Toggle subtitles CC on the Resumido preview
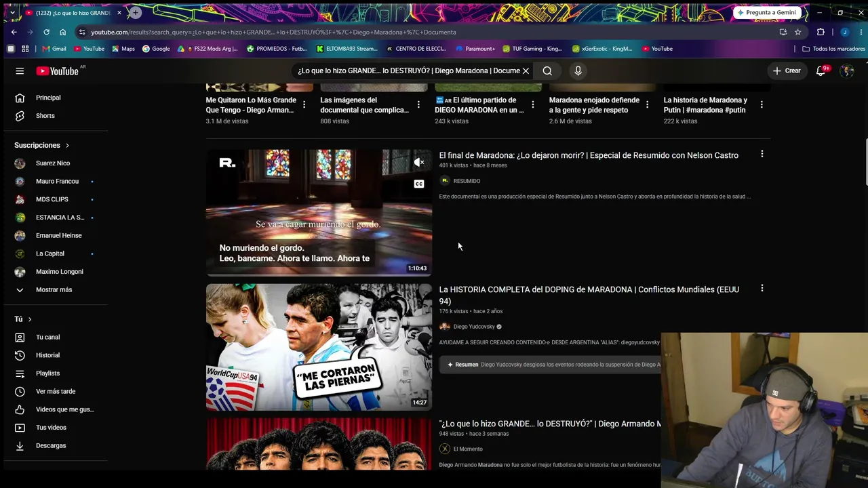Viewport: 868px width, 488px height. [x=419, y=184]
